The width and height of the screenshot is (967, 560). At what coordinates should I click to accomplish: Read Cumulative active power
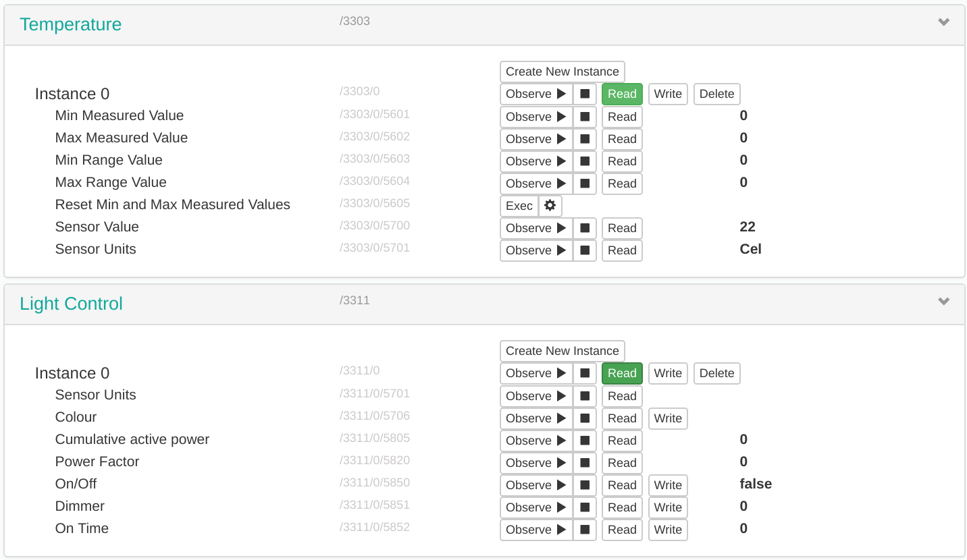pyautogui.click(x=622, y=441)
